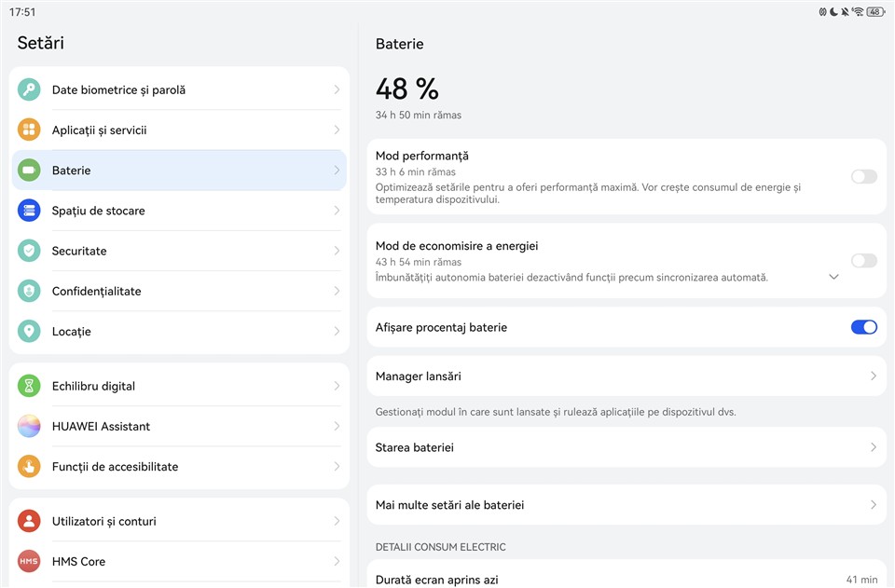This screenshot has height=588, width=895.
Task: Click the HUAWEI Assistant icon
Action: (29, 426)
